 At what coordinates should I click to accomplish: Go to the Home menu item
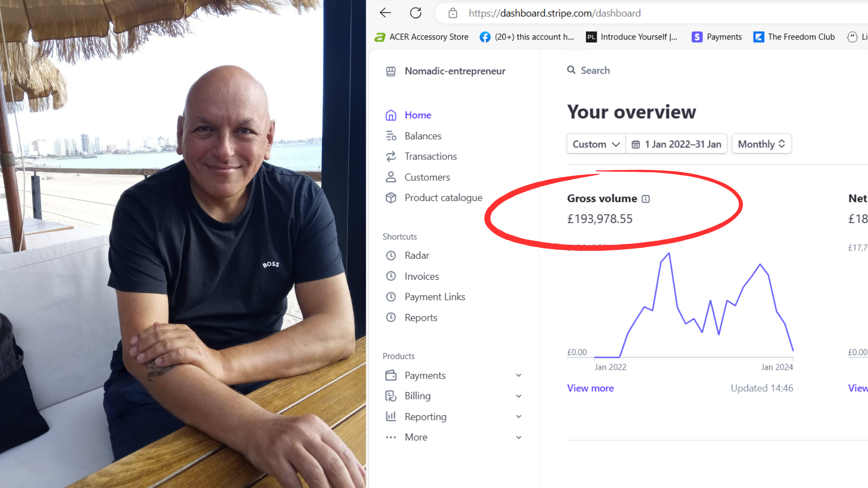[x=418, y=115]
